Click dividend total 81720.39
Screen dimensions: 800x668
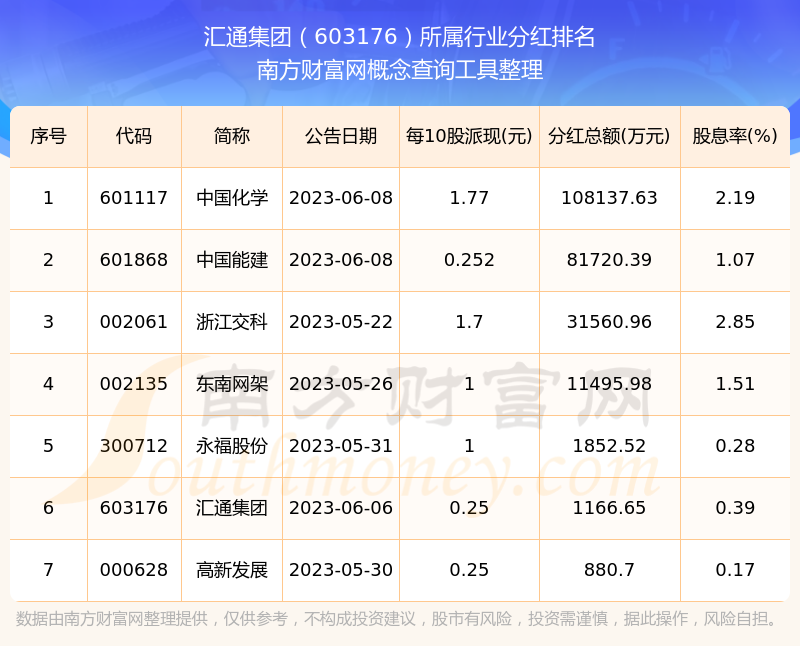(x=609, y=260)
